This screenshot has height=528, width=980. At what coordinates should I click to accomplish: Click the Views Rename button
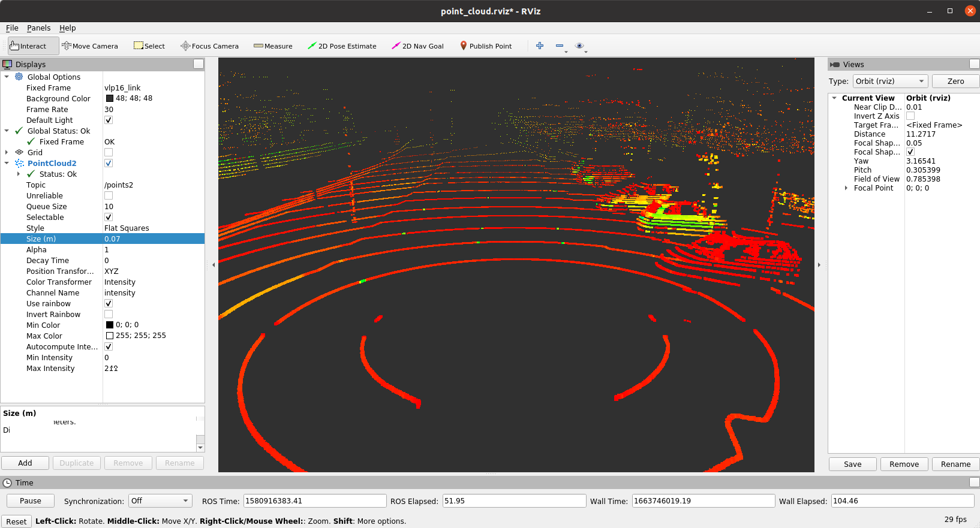point(955,464)
